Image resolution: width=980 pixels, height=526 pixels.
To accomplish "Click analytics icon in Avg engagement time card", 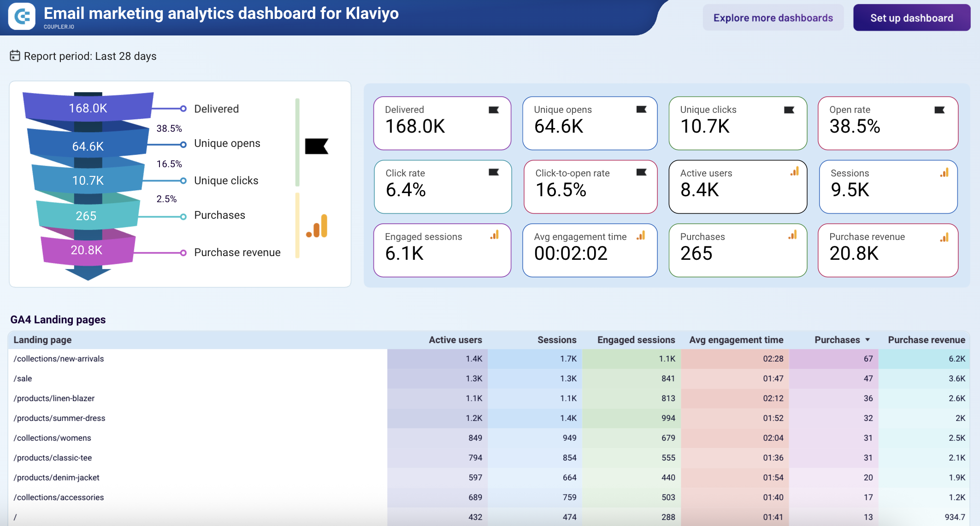I will click(x=641, y=235).
